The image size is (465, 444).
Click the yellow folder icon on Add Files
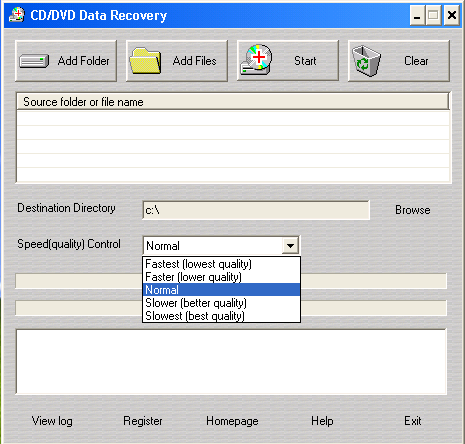click(145, 61)
